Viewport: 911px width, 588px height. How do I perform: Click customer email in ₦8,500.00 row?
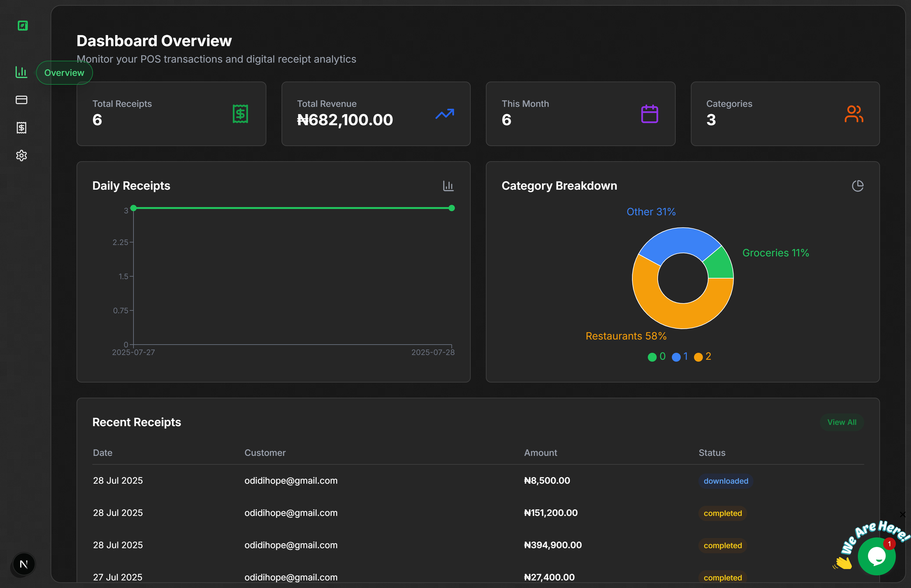291,481
